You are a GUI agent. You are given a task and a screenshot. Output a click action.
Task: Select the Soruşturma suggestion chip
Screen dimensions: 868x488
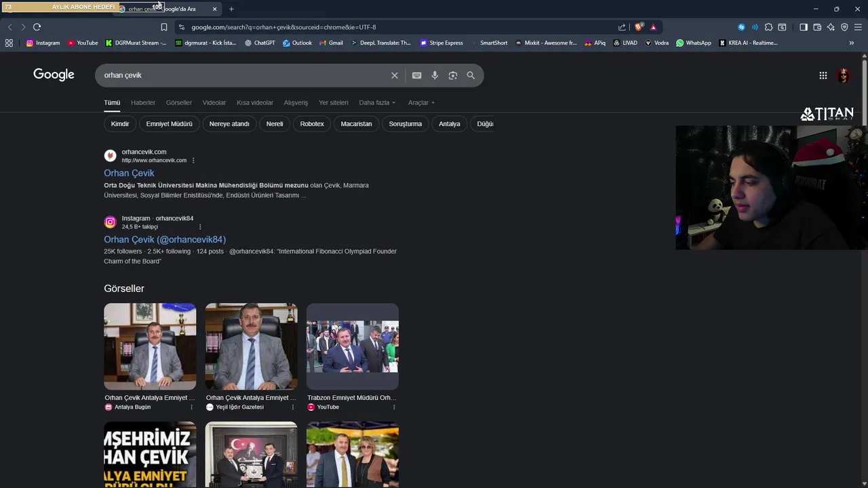(x=406, y=124)
